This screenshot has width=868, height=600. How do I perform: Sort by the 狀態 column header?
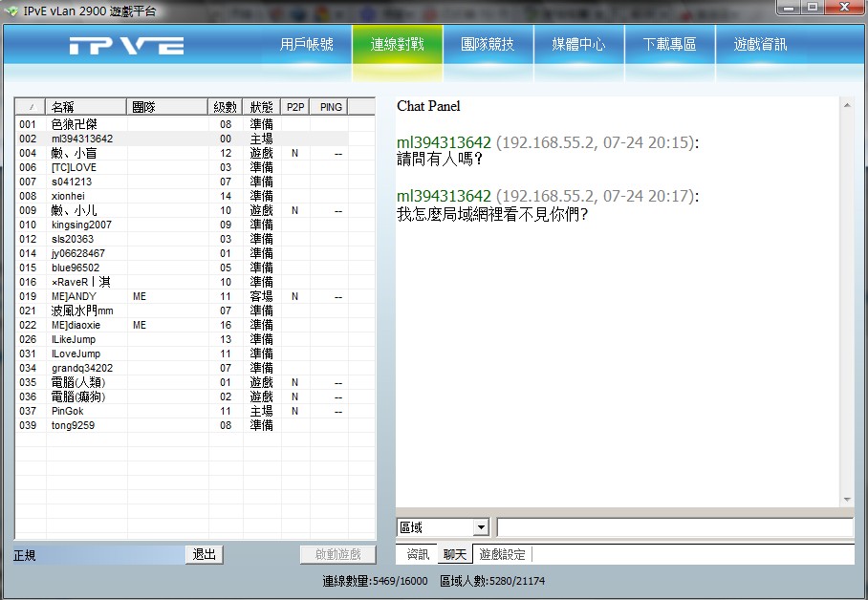click(262, 107)
